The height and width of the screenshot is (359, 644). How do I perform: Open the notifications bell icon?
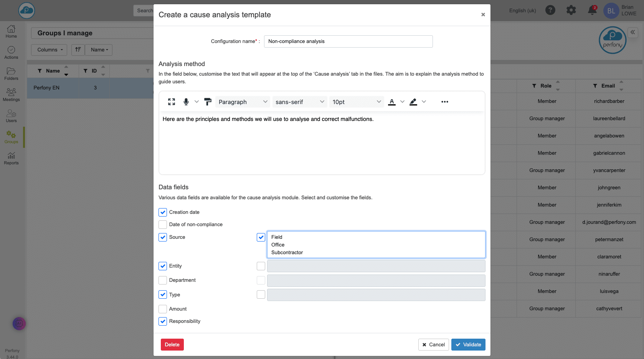pyautogui.click(x=592, y=10)
